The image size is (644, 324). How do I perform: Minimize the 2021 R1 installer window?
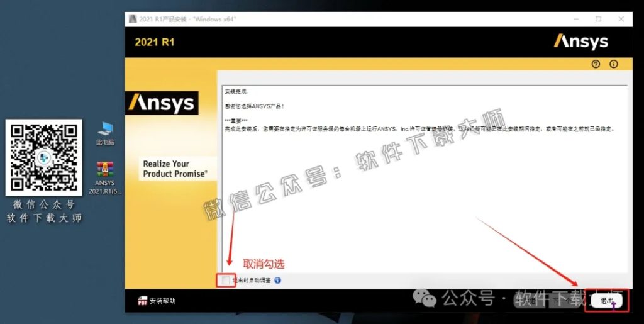[x=575, y=19]
